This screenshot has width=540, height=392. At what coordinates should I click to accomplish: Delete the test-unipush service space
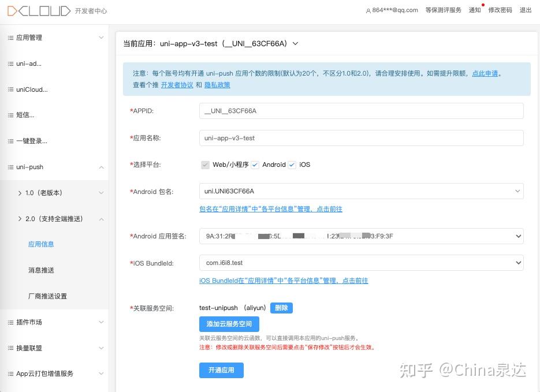tap(281, 308)
